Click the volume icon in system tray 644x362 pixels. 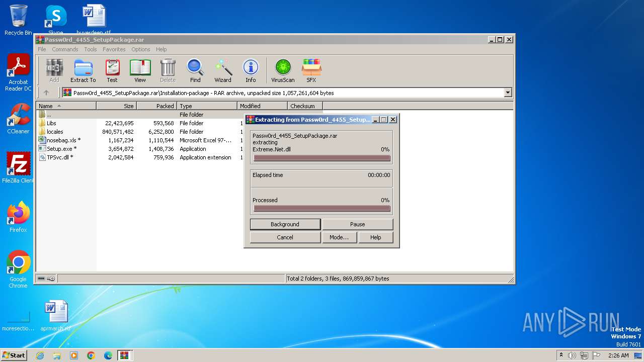point(572,355)
